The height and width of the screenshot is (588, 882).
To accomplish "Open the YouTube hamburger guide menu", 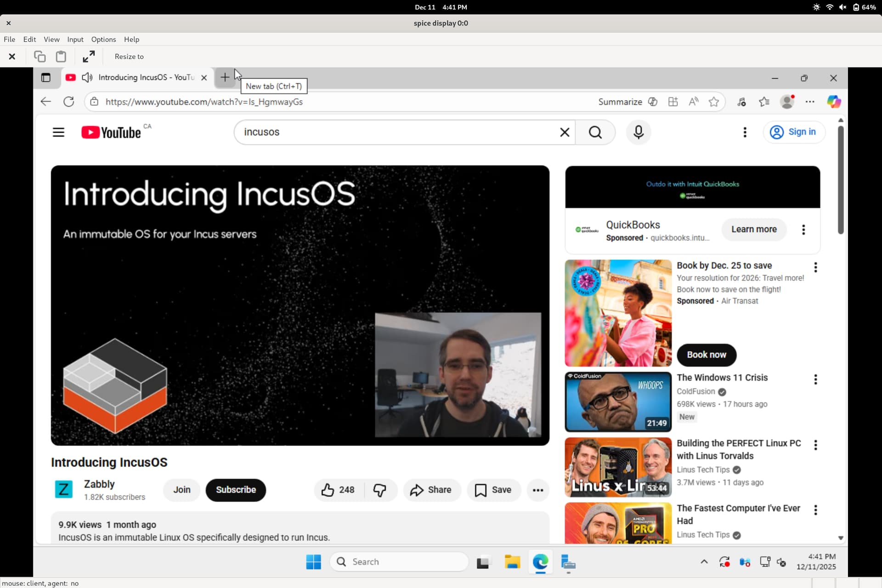I will 58,132.
